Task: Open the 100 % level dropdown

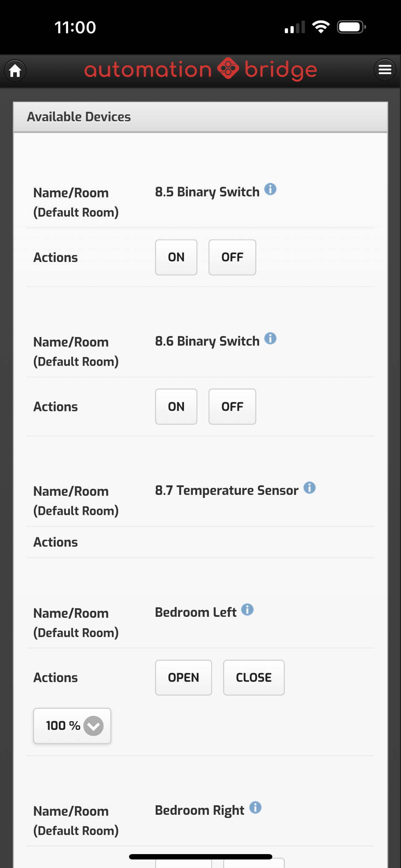Action: tap(72, 726)
